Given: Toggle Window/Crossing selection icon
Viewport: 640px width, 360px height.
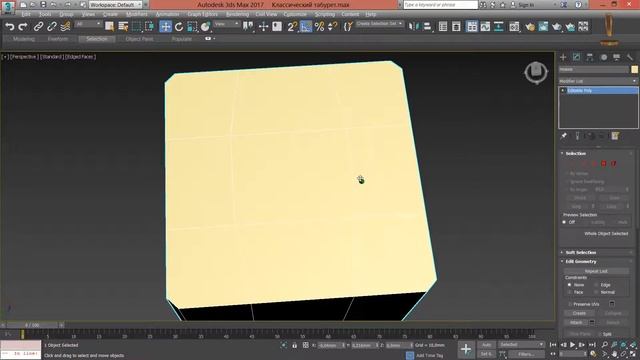Looking at the screenshot, I should coord(149,27).
